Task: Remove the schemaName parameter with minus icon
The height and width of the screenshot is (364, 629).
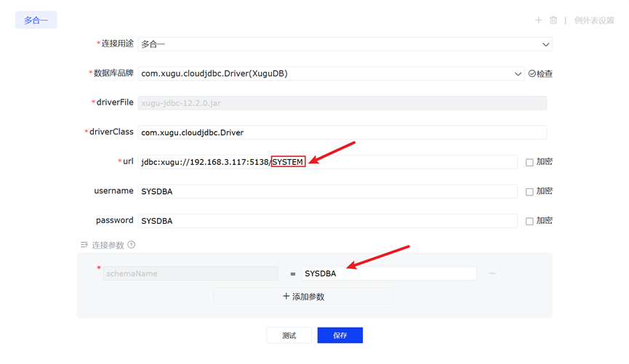Action: 492,273
